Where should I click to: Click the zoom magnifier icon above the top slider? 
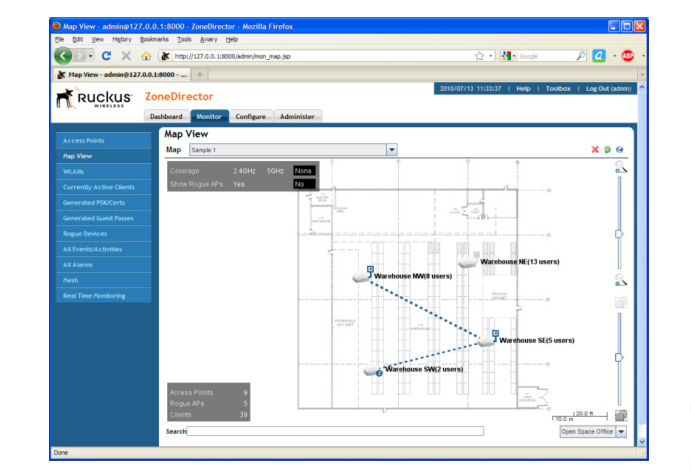coord(620,170)
